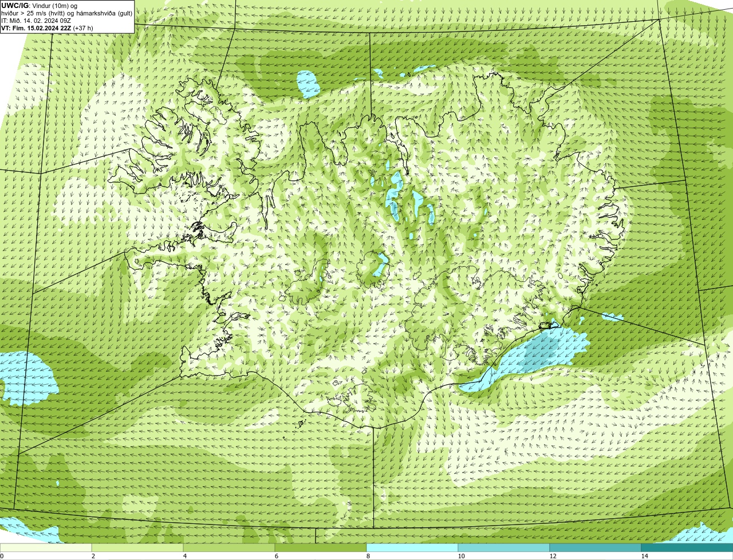Click the 'hviður > 25 m/s (hvítt)' description line
733x560 pixels.
[x=67, y=13]
